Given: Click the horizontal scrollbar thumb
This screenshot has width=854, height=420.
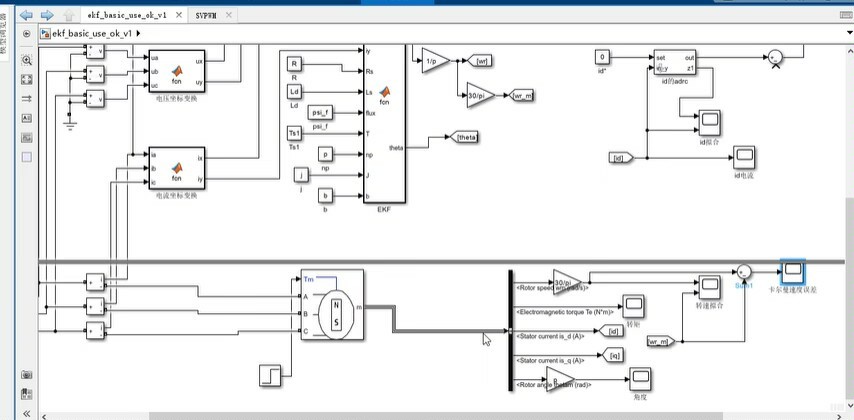Looking at the screenshot, I should coord(436,416).
